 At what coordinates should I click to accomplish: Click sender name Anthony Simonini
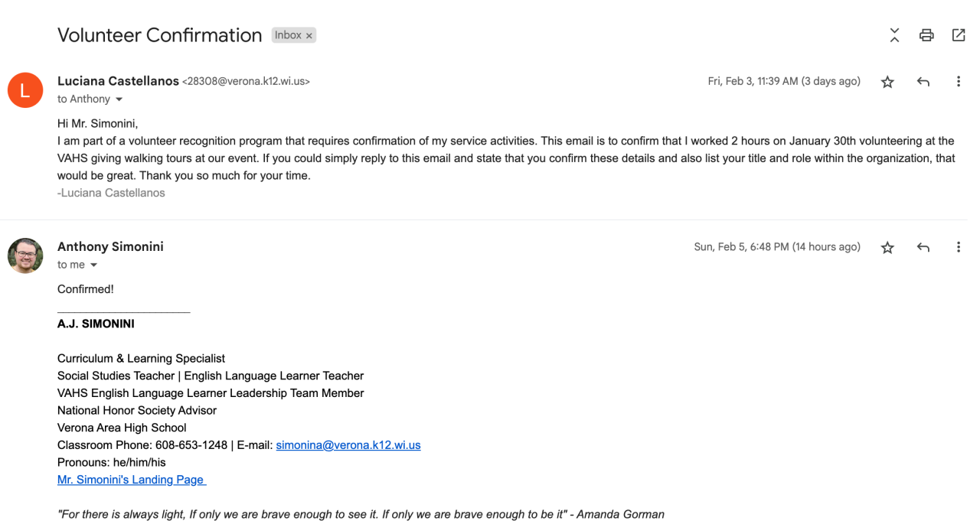(x=110, y=246)
